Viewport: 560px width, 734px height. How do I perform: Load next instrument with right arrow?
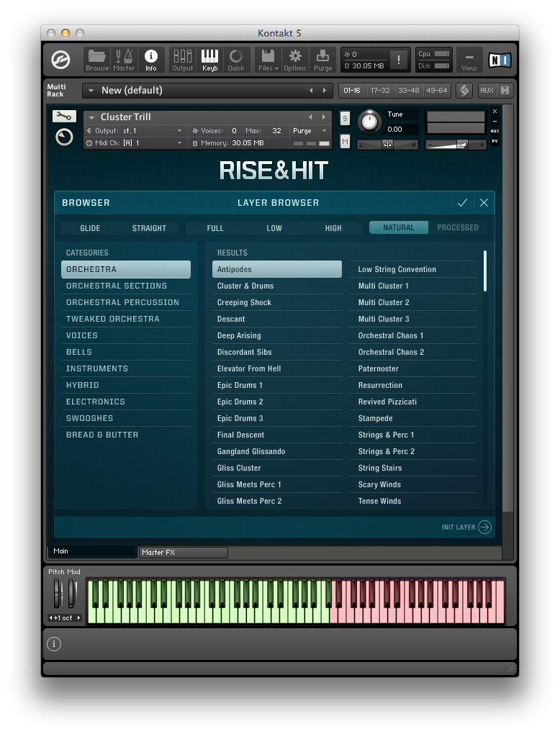[323, 117]
